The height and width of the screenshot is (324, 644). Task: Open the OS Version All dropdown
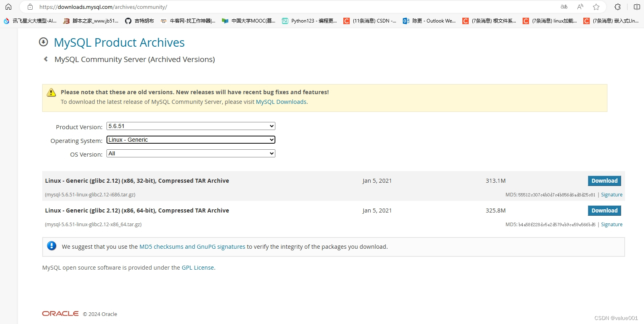(x=191, y=153)
